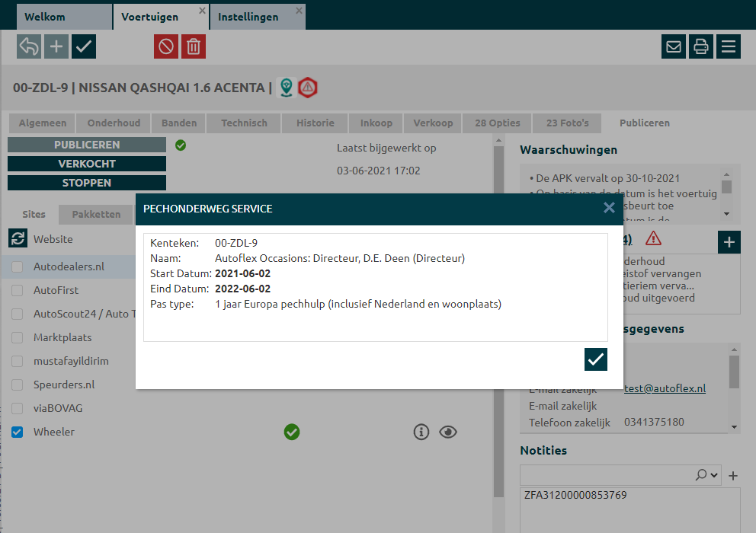
Task: Confirm the Pechonderweg Service dialog checkmark
Action: (596, 359)
